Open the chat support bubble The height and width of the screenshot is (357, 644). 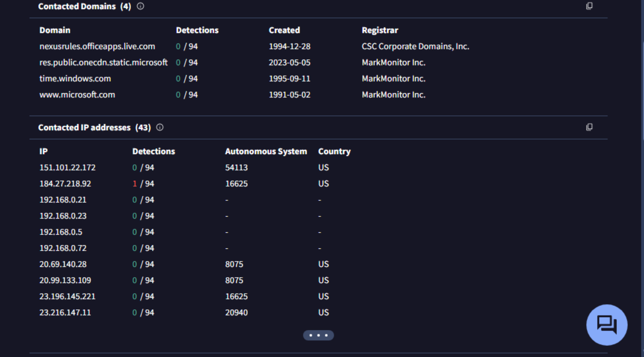[x=606, y=324]
